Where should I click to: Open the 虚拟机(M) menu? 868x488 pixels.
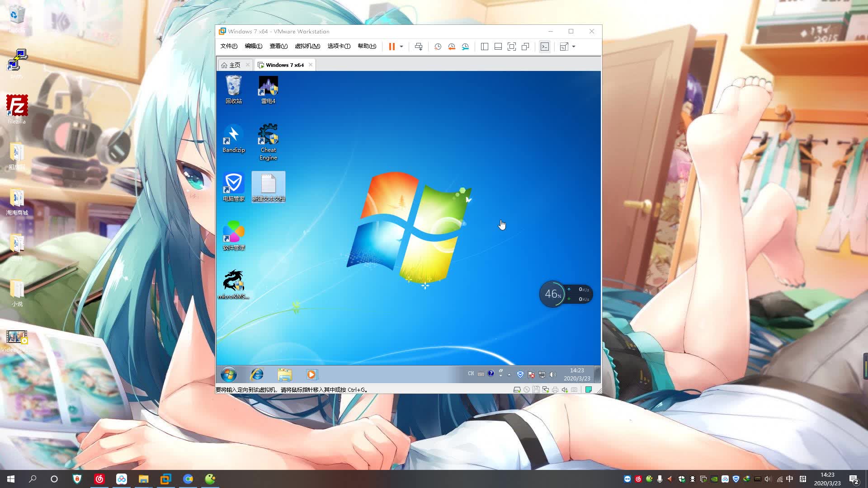[x=307, y=46]
